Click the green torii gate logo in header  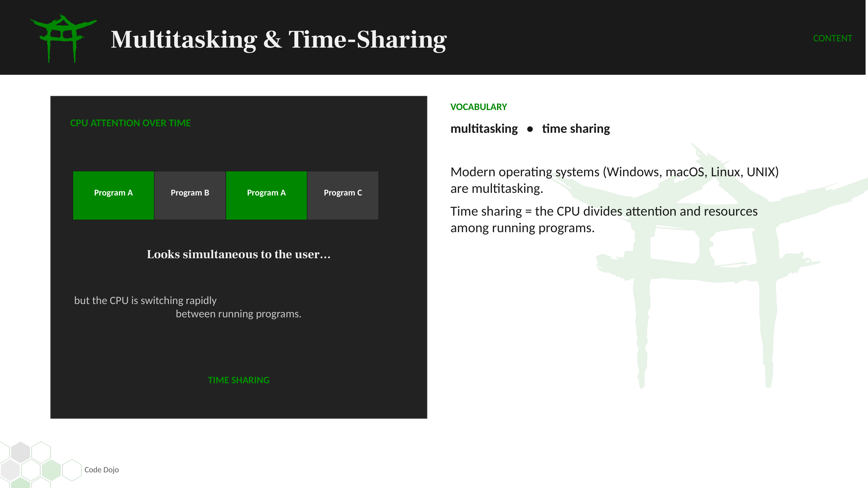pyautogui.click(x=63, y=38)
